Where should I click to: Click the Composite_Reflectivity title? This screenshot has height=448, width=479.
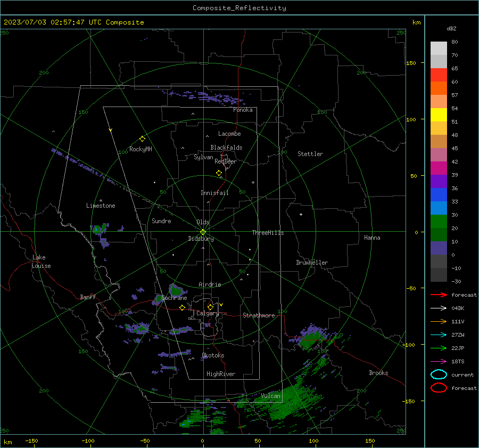pyautogui.click(x=239, y=8)
